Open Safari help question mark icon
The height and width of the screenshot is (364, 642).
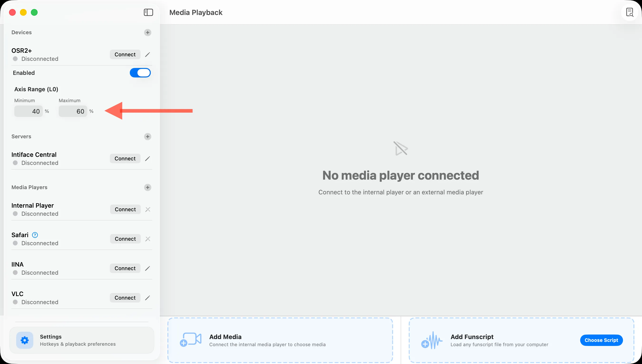pos(35,235)
